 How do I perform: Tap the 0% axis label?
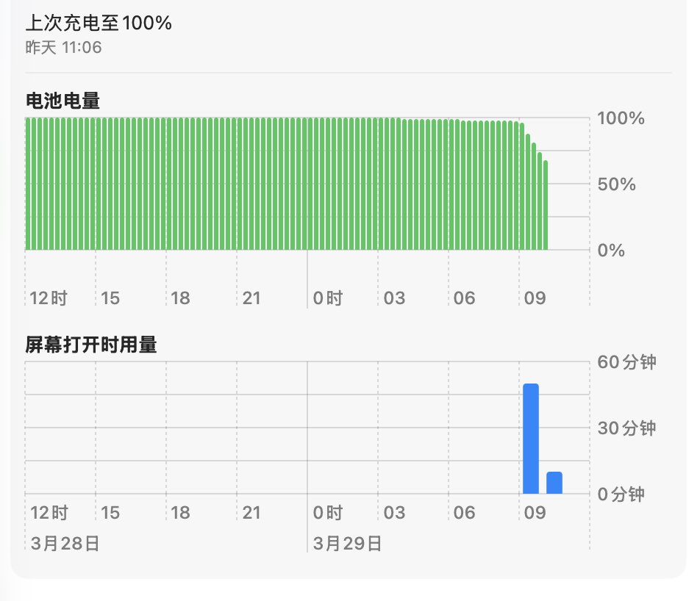point(610,251)
